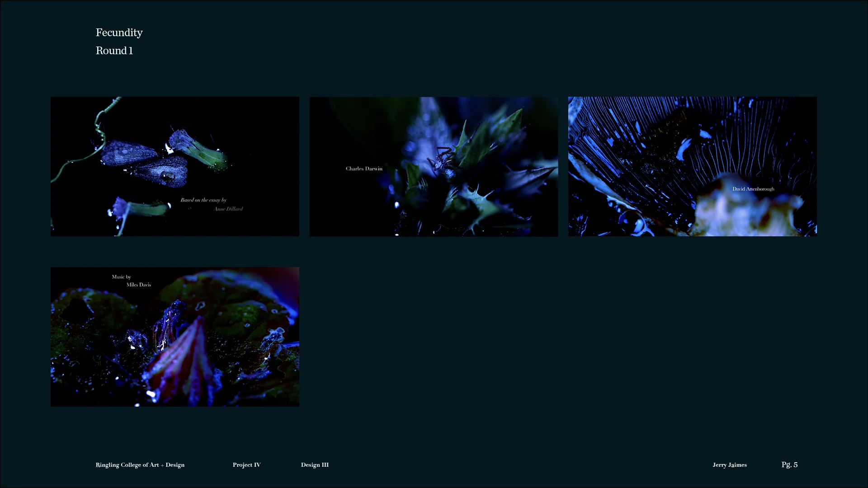Screen dimensions: 868x488
Task: Click the curling green vine tendril
Action: coord(99,131)
